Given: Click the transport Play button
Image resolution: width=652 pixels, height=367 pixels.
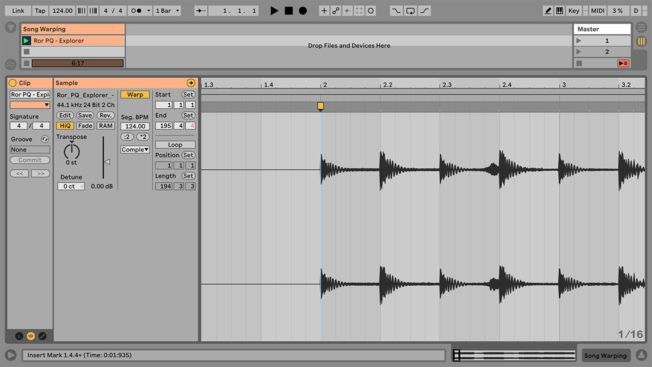Looking at the screenshot, I should click(274, 11).
